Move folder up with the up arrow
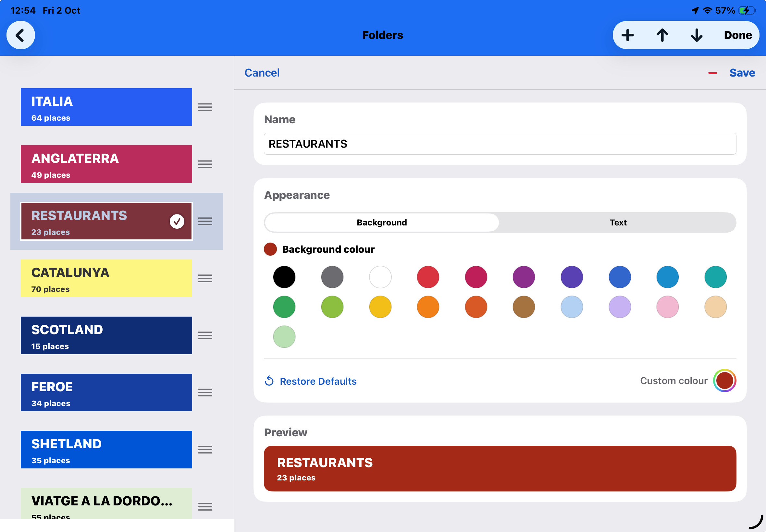This screenshot has height=532, width=766. tap(662, 35)
